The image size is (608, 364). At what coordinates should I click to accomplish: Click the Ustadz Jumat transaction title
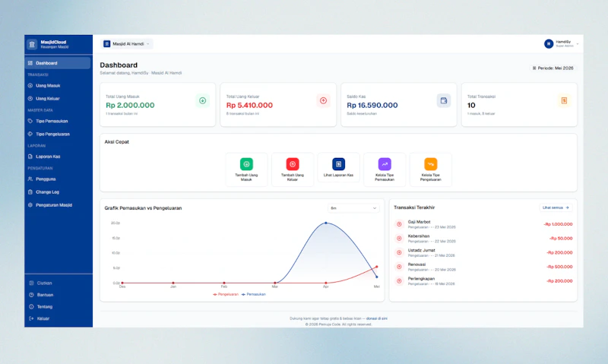422,250
